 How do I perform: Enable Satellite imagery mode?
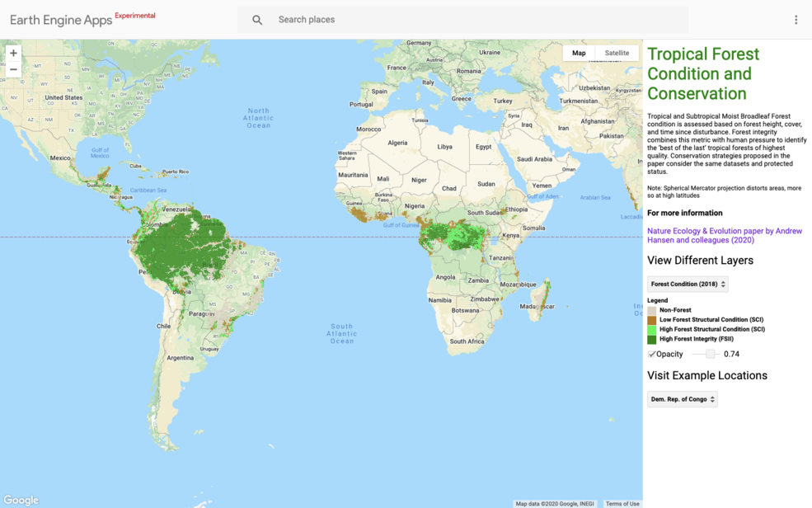[x=617, y=52]
